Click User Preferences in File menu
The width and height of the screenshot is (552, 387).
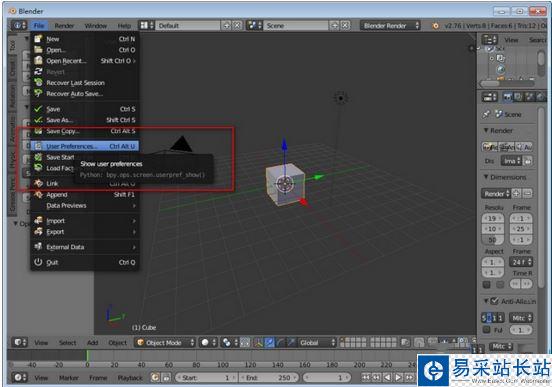(x=84, y=146)
